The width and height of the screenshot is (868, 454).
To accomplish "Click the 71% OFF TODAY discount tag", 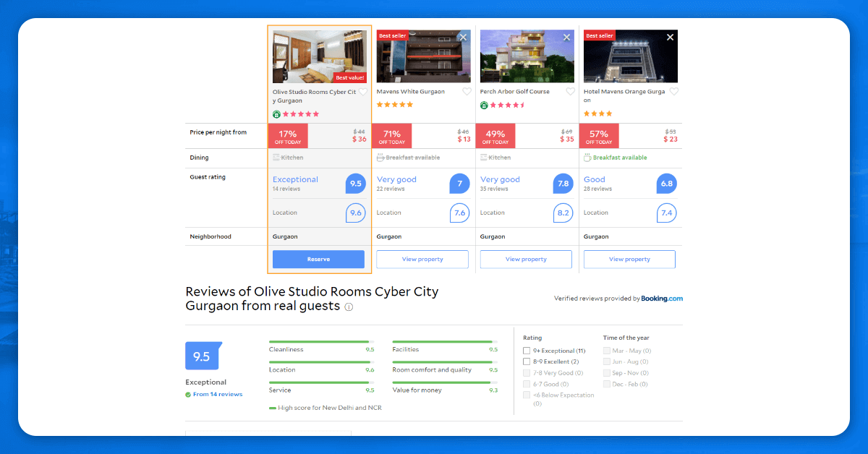I will tap(392, 136).
